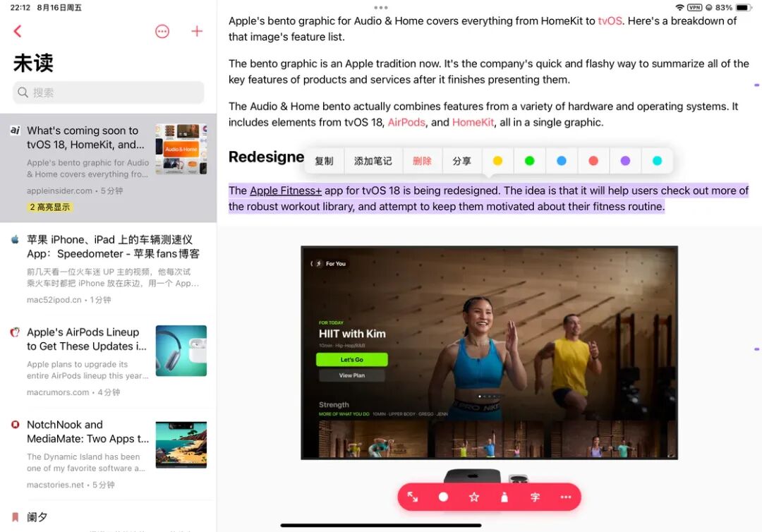The image size is (762, 532).
Task: Toggle fullscreen with the diagonal arrows icon
Action: point(413,497)
